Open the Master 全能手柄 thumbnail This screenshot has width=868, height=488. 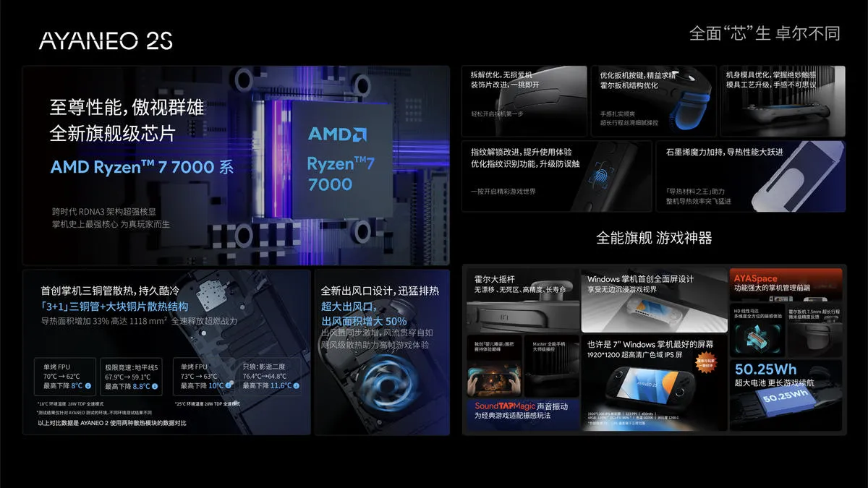[x=551, y=364]
